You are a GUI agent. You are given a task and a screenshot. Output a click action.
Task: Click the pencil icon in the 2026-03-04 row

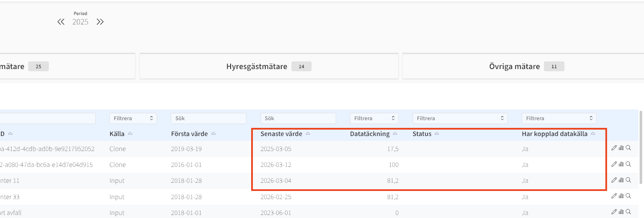pyautogui.click(x=614, y=180)
